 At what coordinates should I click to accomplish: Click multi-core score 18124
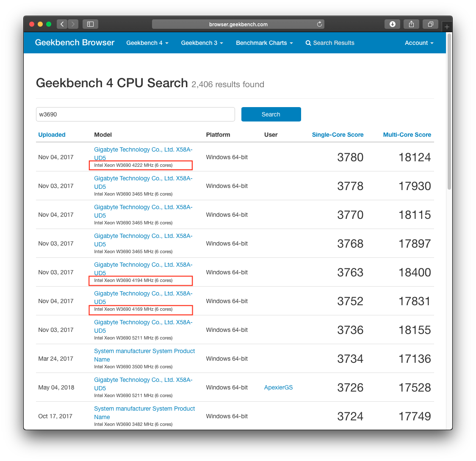pyautogui.click(x=414, y=157)
